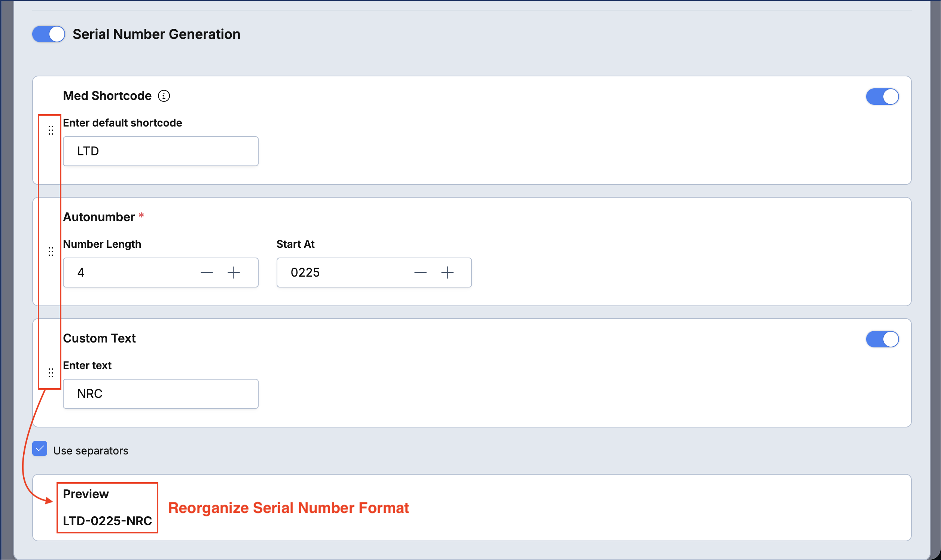Click the Number Length label

point(102,244)
